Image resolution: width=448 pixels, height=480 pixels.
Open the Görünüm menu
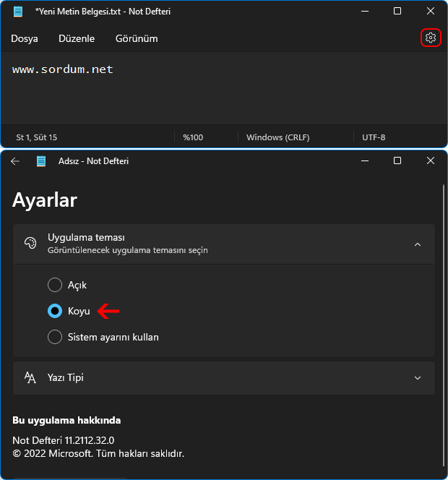(137, 38)
